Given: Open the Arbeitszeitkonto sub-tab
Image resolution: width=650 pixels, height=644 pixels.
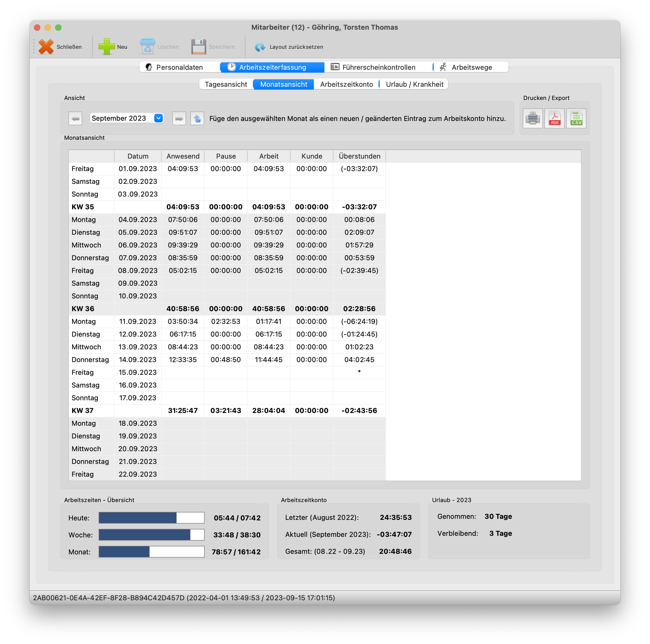Looking at the screenshot, I should (346, 85).
